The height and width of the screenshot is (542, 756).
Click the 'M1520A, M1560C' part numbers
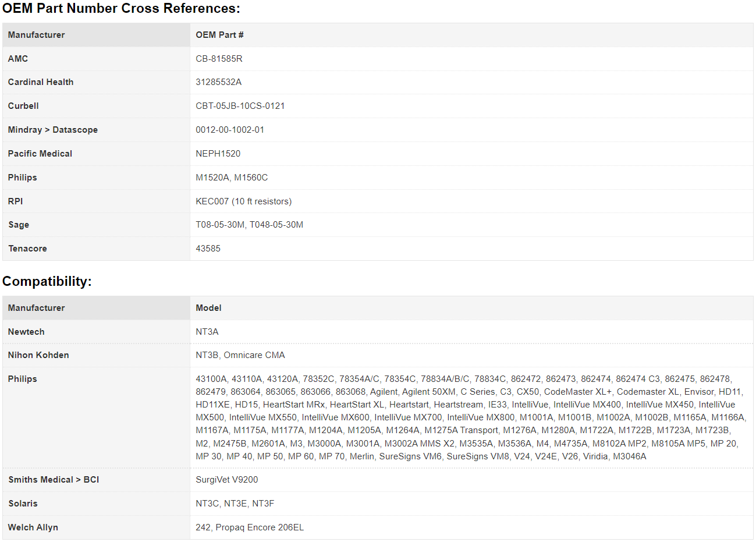click(x=232, y=178)
